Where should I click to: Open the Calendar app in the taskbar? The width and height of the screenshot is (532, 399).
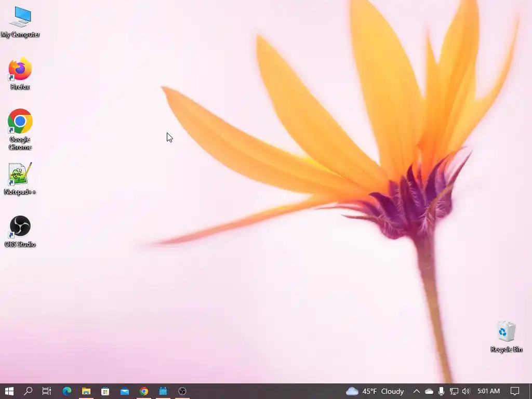163,391
